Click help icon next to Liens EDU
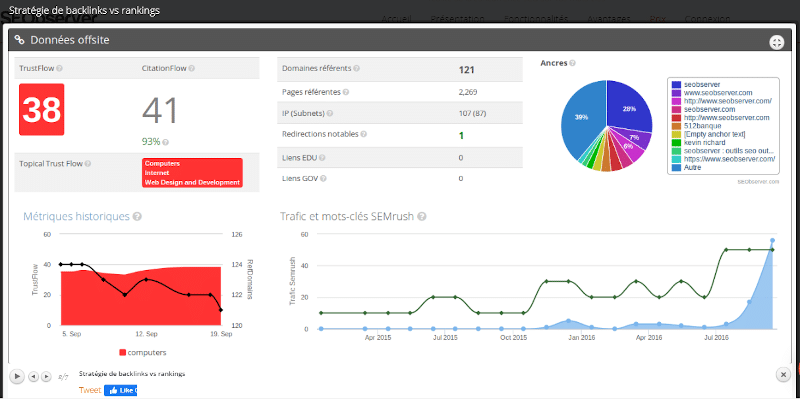This screenshot has height=399, width=800. pos(322,158)
